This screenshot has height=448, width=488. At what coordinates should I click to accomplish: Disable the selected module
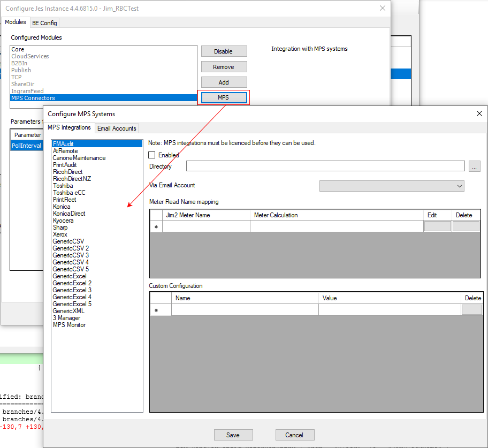pos(223,51)
